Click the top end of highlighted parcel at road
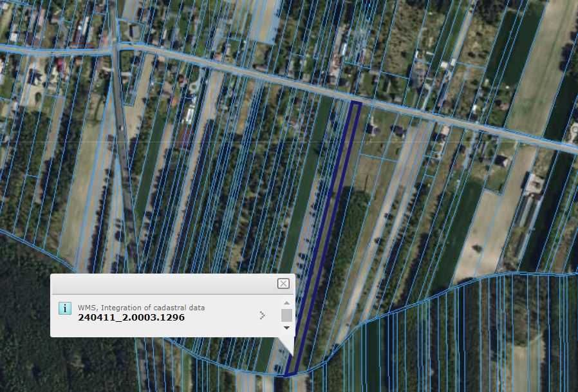 (355, 104)
